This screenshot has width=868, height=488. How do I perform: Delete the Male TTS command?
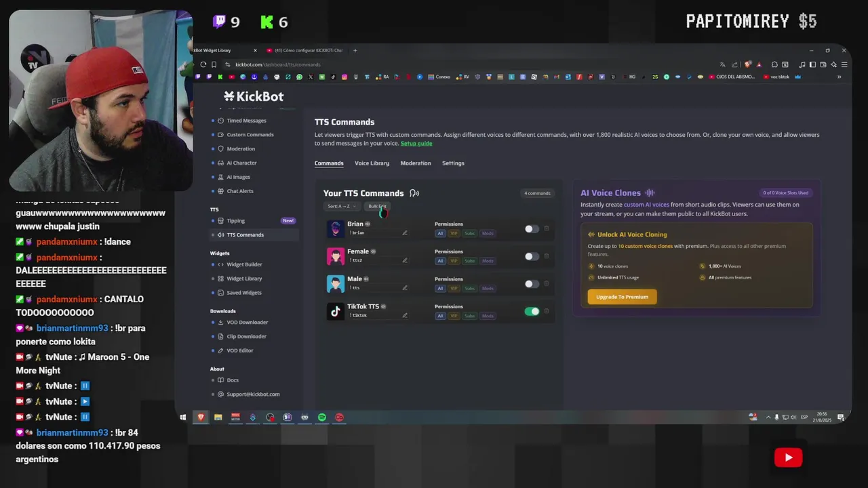[547, 284]
